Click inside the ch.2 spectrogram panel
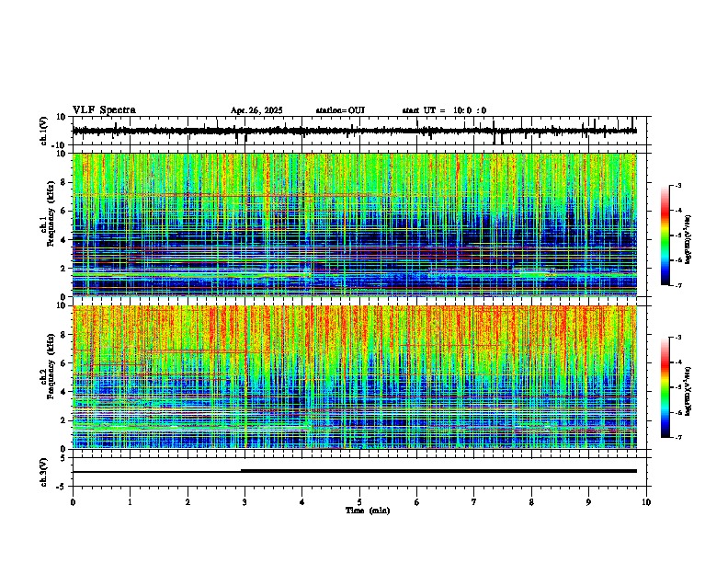 point(354,377)
